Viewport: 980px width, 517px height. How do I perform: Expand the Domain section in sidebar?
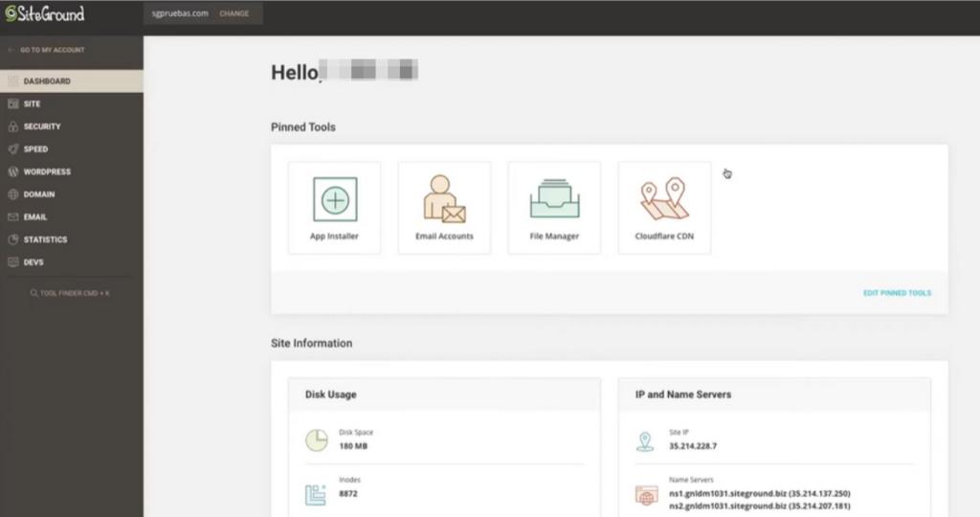pos(39,194)
